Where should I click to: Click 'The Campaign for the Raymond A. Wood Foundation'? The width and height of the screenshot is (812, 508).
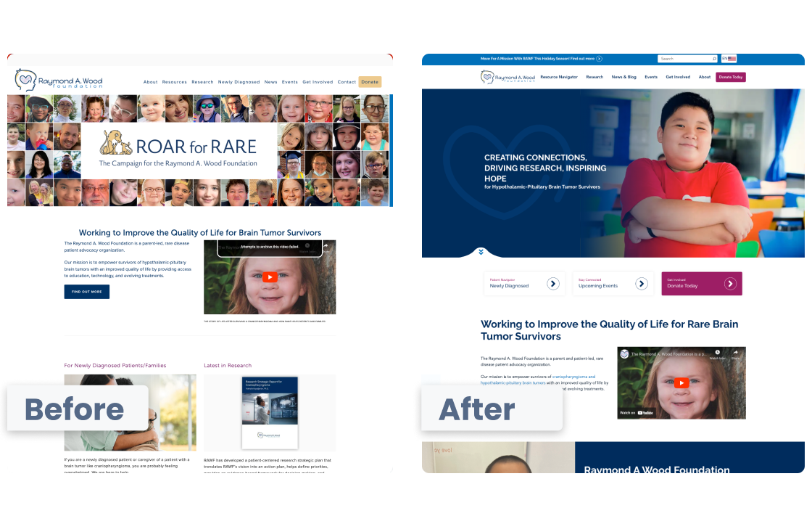point(178,163)
